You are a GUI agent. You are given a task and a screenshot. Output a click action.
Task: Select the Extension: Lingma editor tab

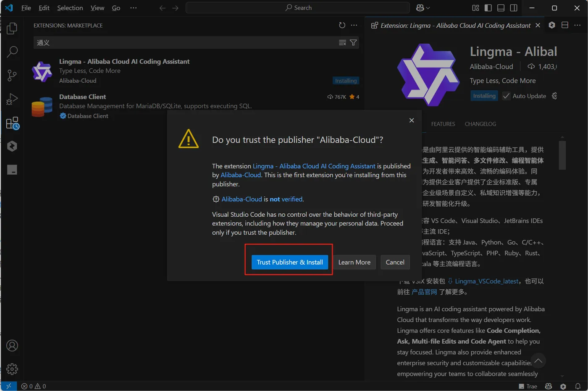456,26
